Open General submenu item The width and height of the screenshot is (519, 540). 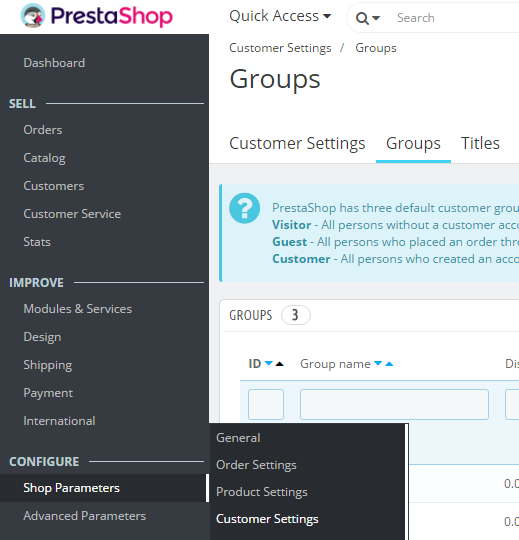tap(238, 438)
